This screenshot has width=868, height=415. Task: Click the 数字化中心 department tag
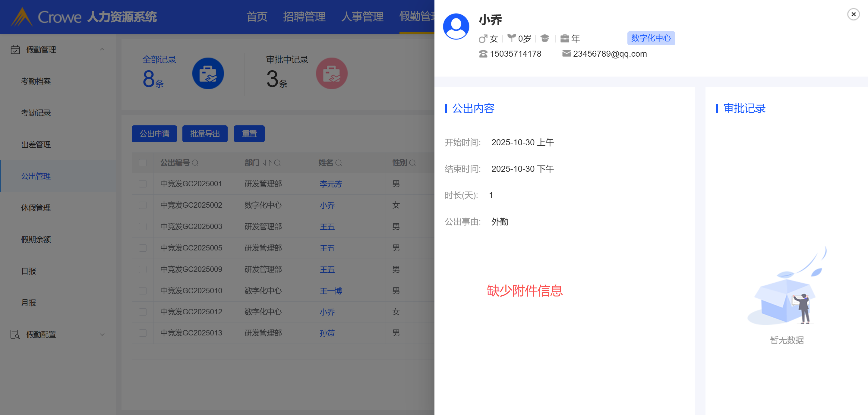click(x=651, y=38)
